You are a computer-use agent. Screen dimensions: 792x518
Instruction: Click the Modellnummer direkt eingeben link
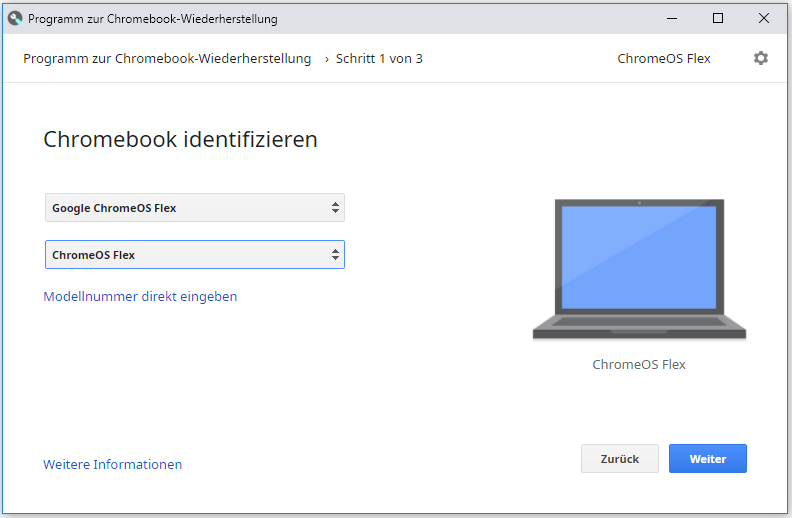(140, 296)
